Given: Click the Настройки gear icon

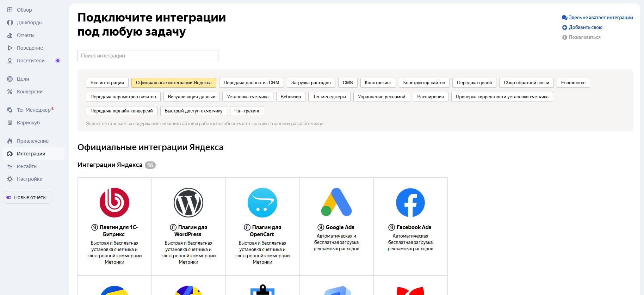Looking at the screenshot, I should coord(10,179).
